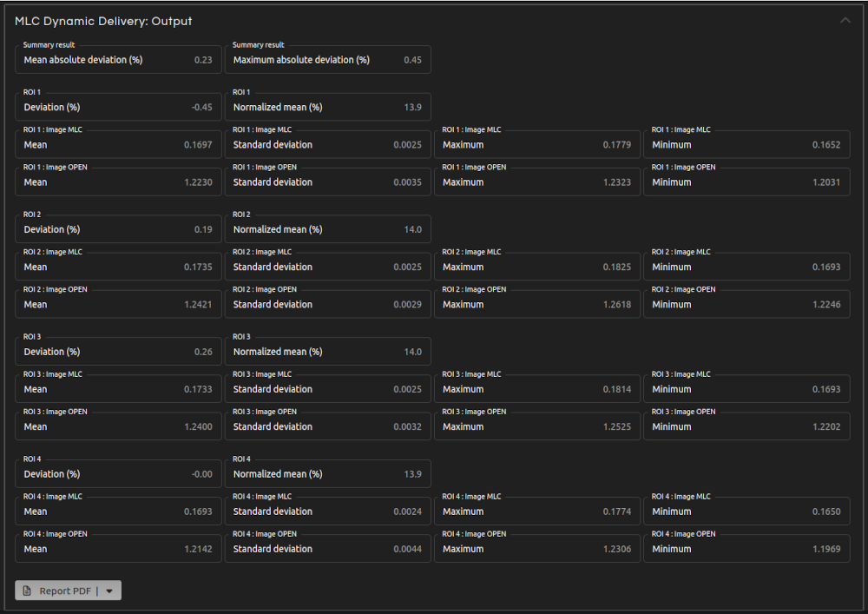Select ROI 3 Image OPEN Minimum field
868x614 pixels.
click(746, 427)
